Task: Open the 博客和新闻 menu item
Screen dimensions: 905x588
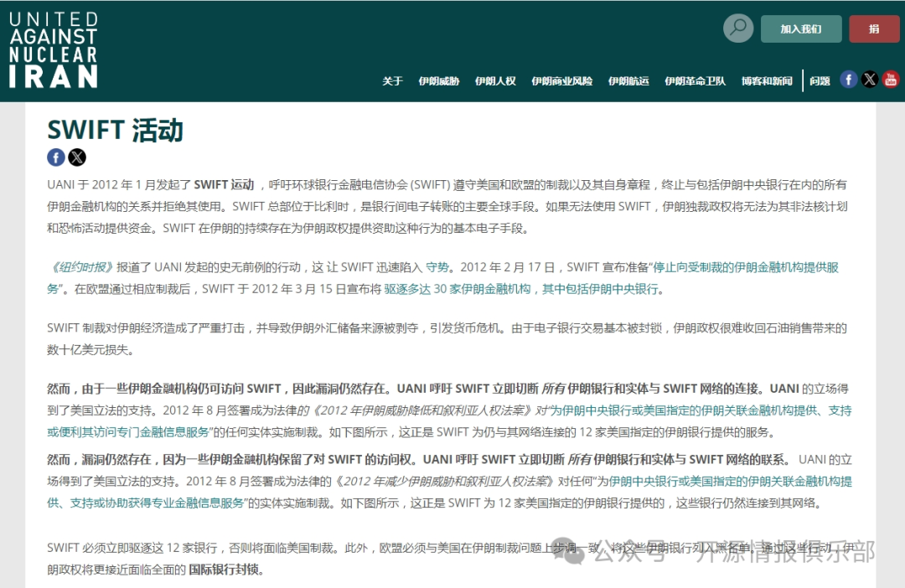Action: (x=767, y=80)
